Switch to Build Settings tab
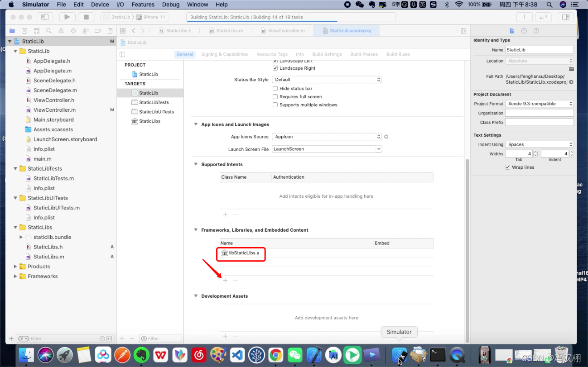 pos(327,54)
